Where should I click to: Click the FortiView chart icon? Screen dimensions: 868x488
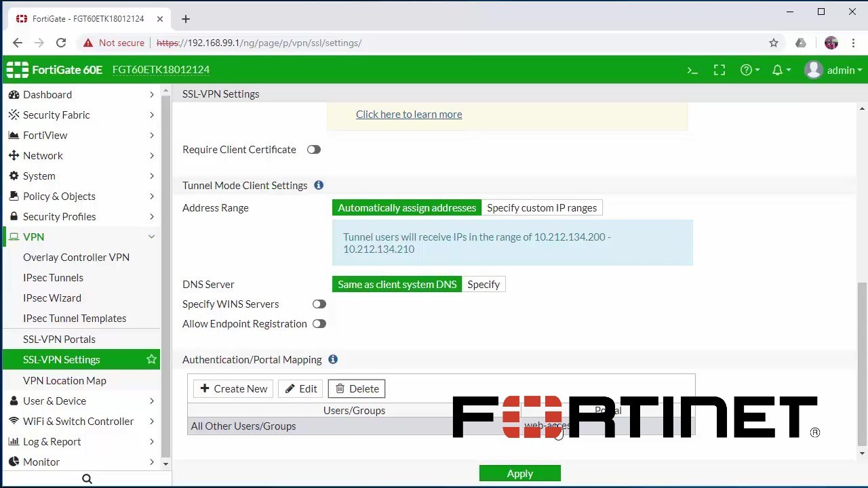tap(14, 136)
